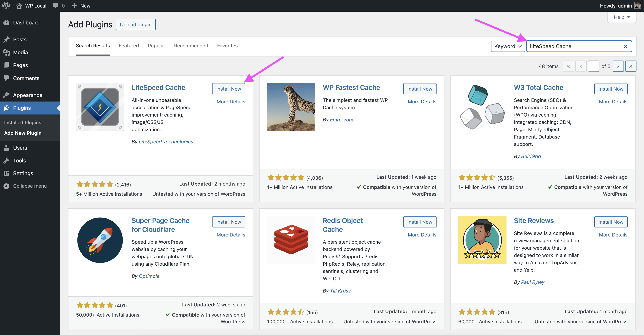This screenshot has height=335, width=644.
Task: Open the Keyword search type dropdown
Action: pyautogui.click(x=507, y=46)
